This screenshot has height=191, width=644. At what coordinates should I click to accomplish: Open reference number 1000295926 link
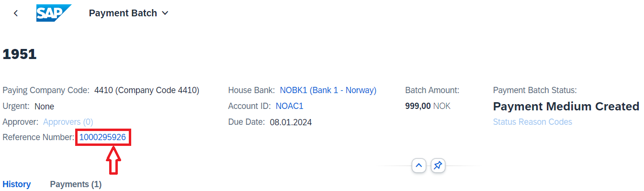(102, 137)
